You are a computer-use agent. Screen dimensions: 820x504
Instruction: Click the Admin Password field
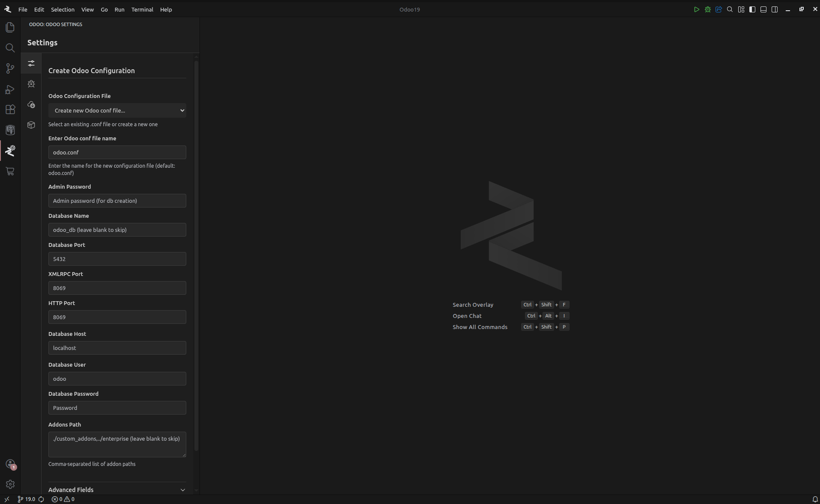[x=117, y=201]
